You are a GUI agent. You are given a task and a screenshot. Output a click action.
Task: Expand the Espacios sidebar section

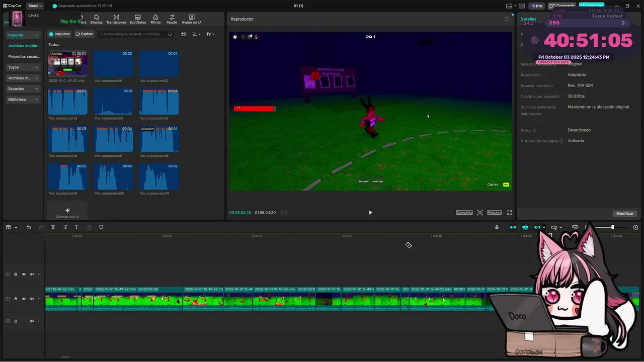[x=23, y=88]
